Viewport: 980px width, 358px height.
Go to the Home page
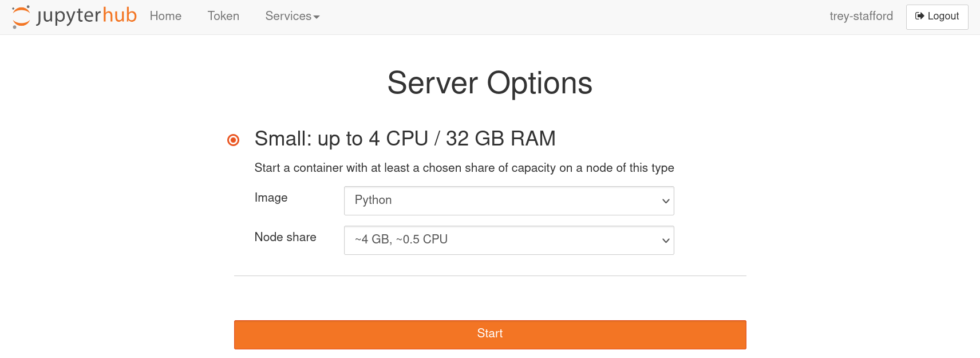click(165, 16)
